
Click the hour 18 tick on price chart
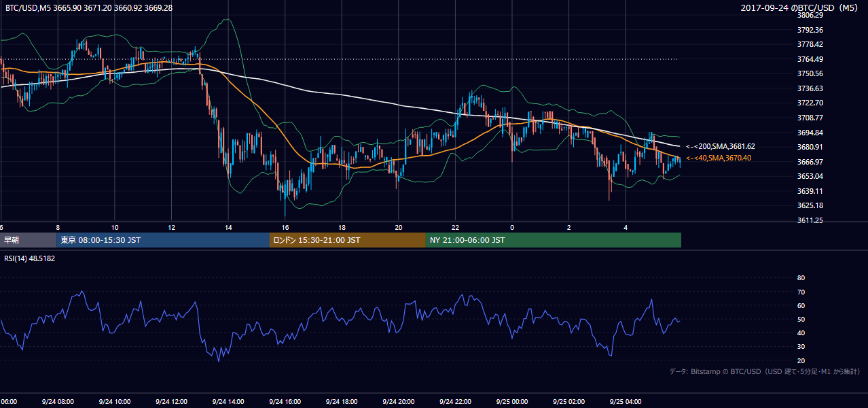pyautogui.click(x=342, y=227)
